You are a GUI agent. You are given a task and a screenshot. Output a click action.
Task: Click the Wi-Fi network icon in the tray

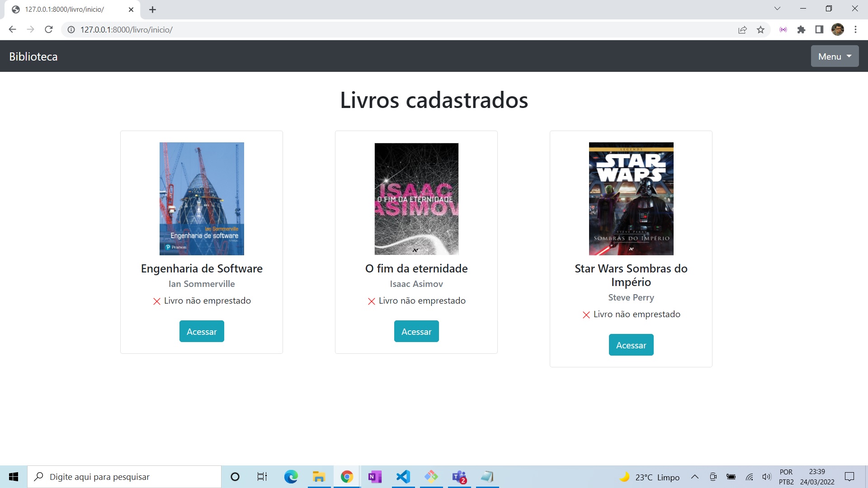coord(749,477)
